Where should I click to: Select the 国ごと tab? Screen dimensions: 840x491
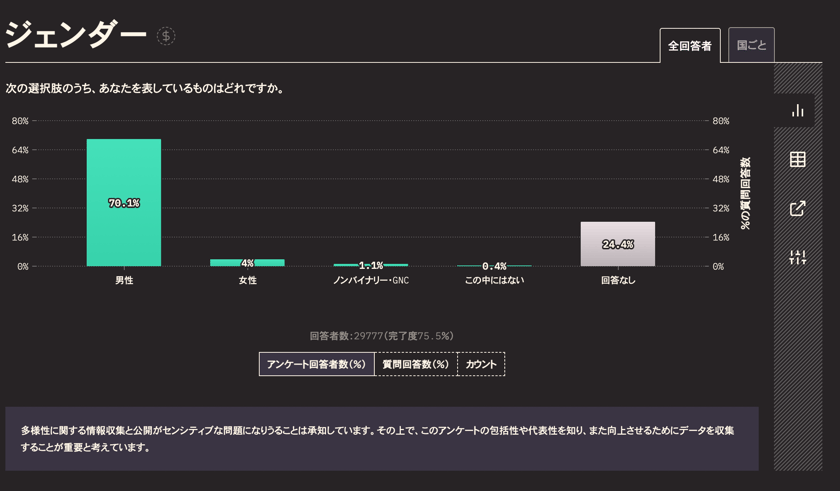(x=752, y=45)
